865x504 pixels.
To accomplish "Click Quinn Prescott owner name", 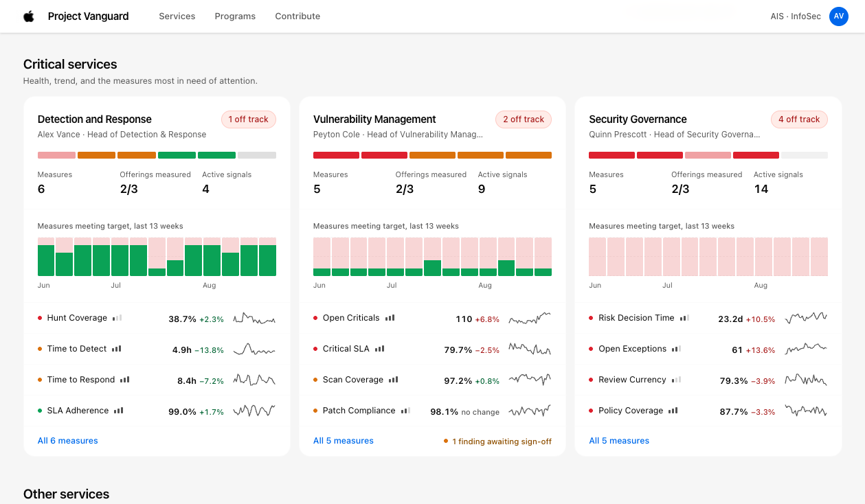I will [x=618, y=135].
